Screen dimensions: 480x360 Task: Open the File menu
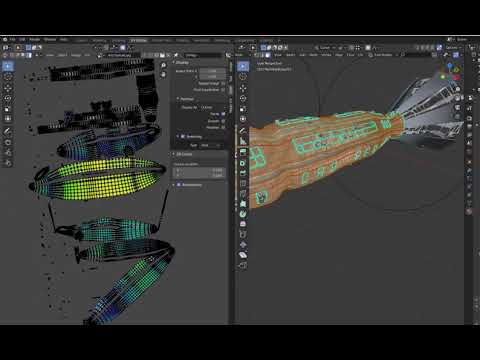click(x=12, y=40)
